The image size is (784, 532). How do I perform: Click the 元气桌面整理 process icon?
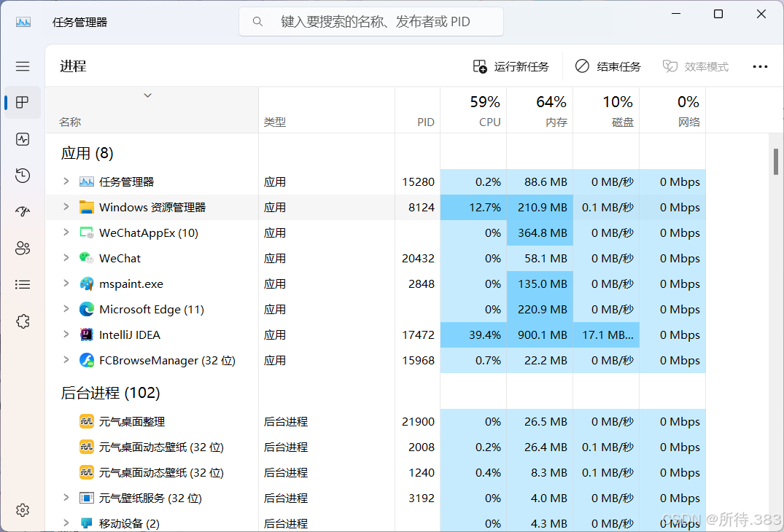point(87,421)
